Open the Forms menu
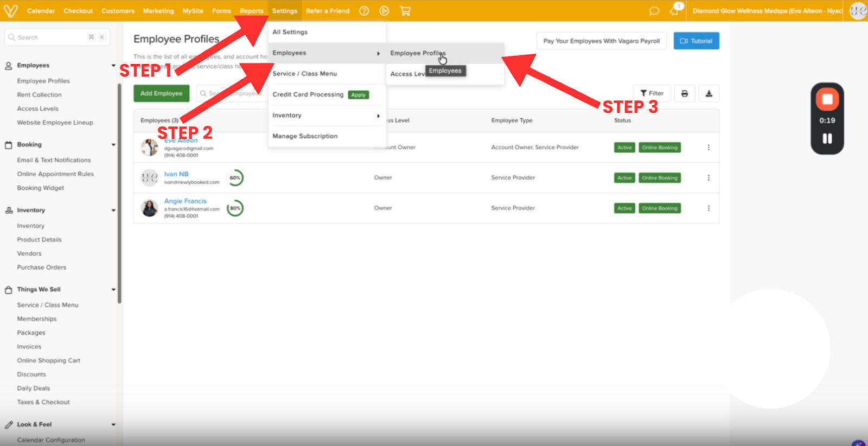 click(221, 11)
